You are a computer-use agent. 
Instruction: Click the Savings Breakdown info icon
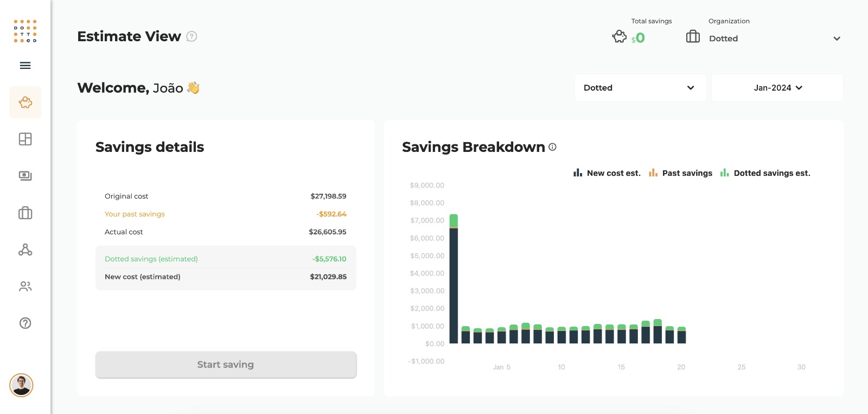click(x=552, y=147)
